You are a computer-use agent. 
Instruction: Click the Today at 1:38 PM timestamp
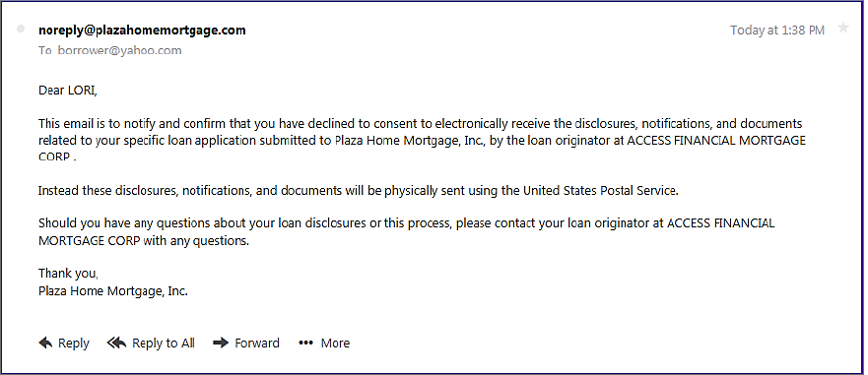[777, 31]
